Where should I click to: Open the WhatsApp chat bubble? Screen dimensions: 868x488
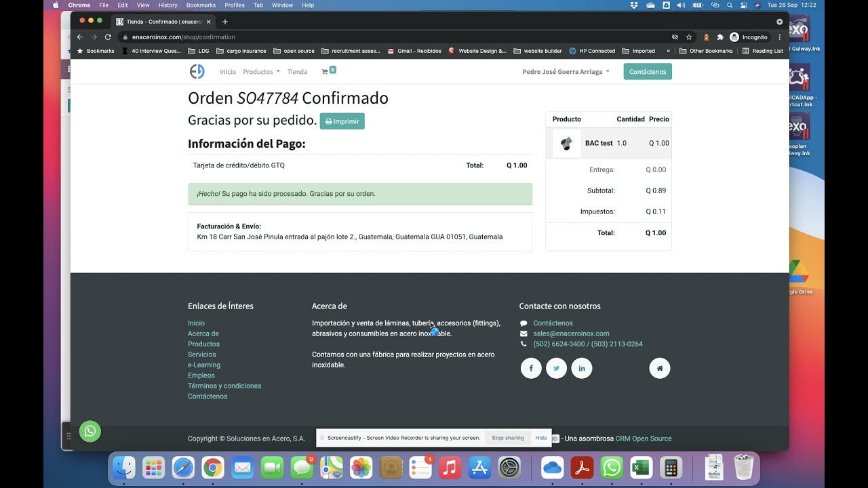click(x=90, y=431)
